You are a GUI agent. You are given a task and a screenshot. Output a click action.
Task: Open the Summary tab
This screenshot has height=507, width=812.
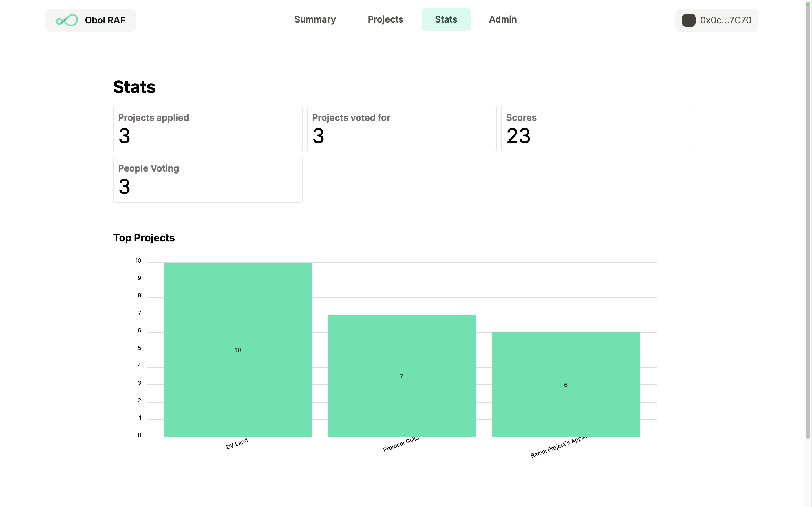tap(315, 19)
